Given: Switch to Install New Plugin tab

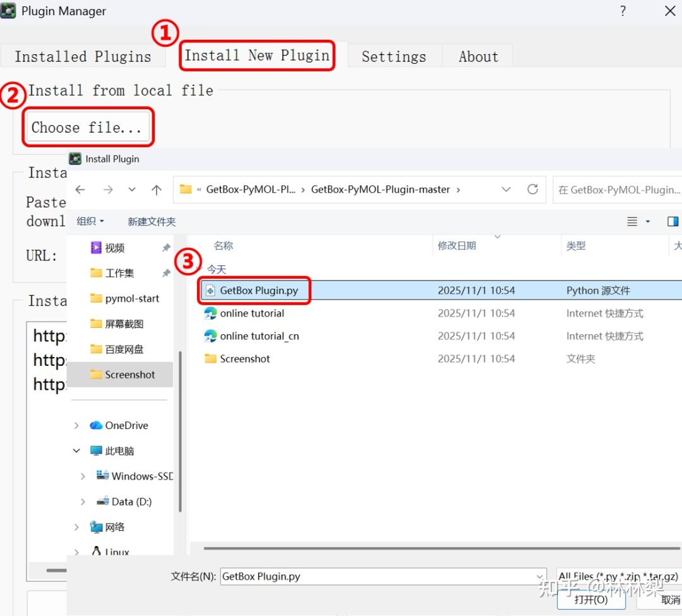Looking at the screenshot, I should [x=257, y=56].
